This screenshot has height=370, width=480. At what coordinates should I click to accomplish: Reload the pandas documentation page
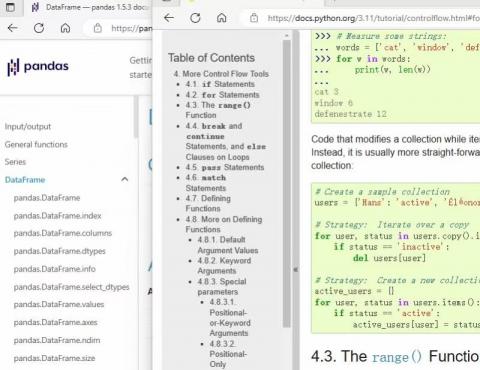(x=39, y=28)
